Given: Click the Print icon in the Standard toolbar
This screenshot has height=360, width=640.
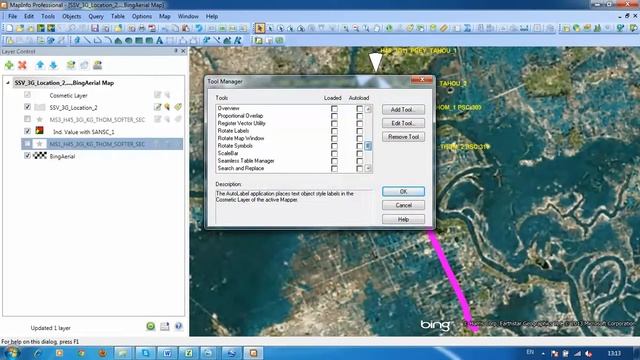Looking at the screenshot, I should (x=142, y=28).
